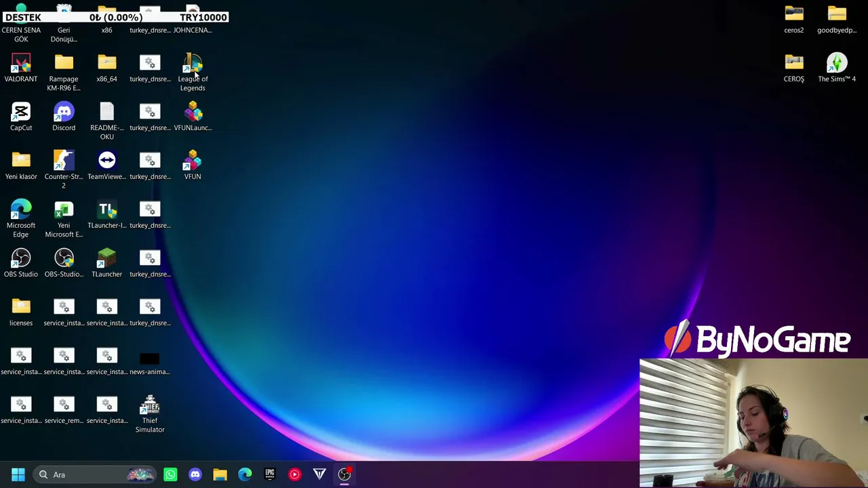Select the JOHNCENA file label
Screen dimensions: 868x488
[193, 30]
